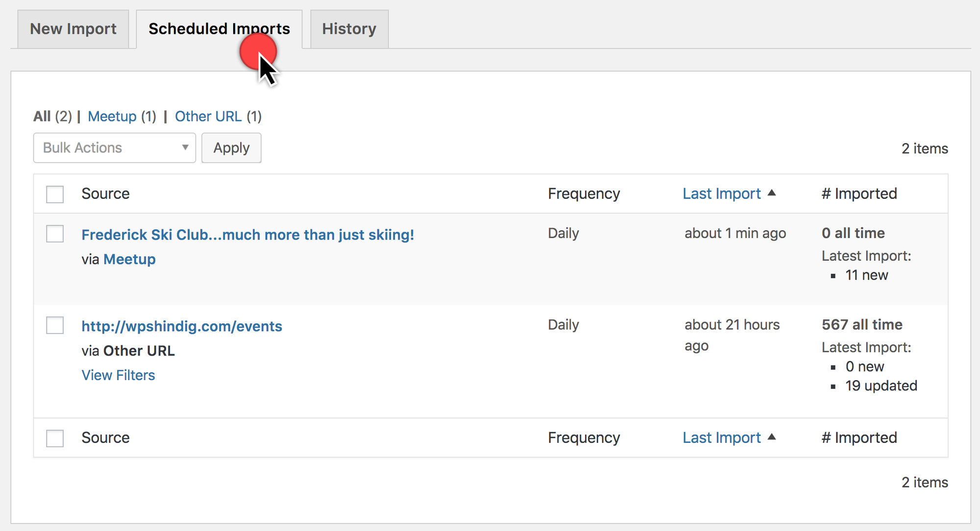Show All scheduled imports
The height and width of the screenshot is (531, 980).
pos(42,116)
